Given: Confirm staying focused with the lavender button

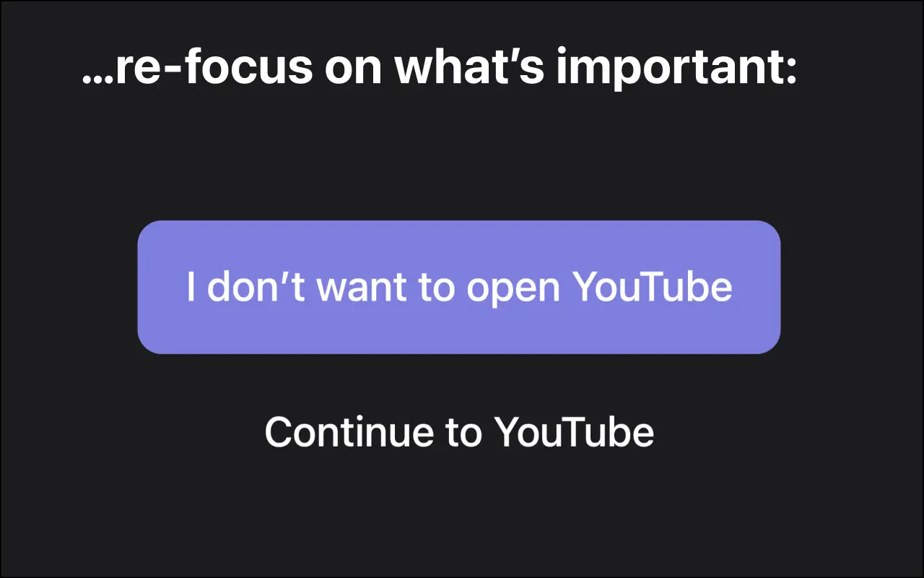Looking at the screenshot, I should 459,287.
